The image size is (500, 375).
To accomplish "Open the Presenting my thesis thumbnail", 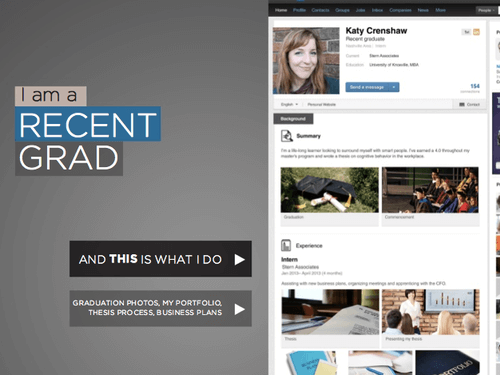I will (431, 312).
